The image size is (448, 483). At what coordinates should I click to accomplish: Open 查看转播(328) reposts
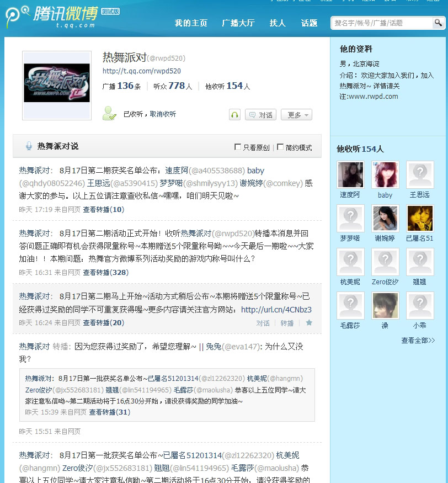click(x=105, y=272)
